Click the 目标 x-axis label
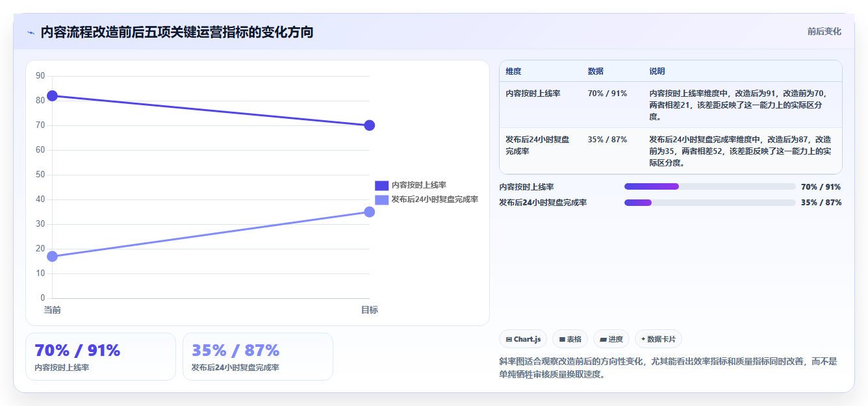 pyautogui.click(x=369, y=310)
